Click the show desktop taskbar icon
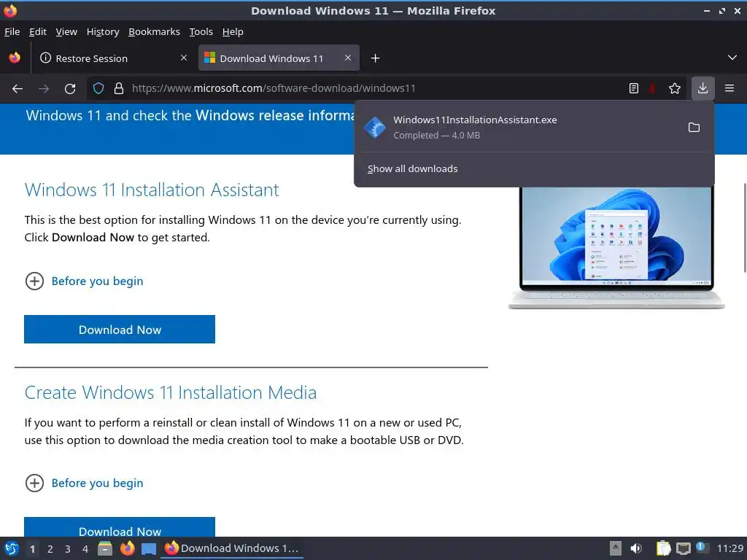 149,549
